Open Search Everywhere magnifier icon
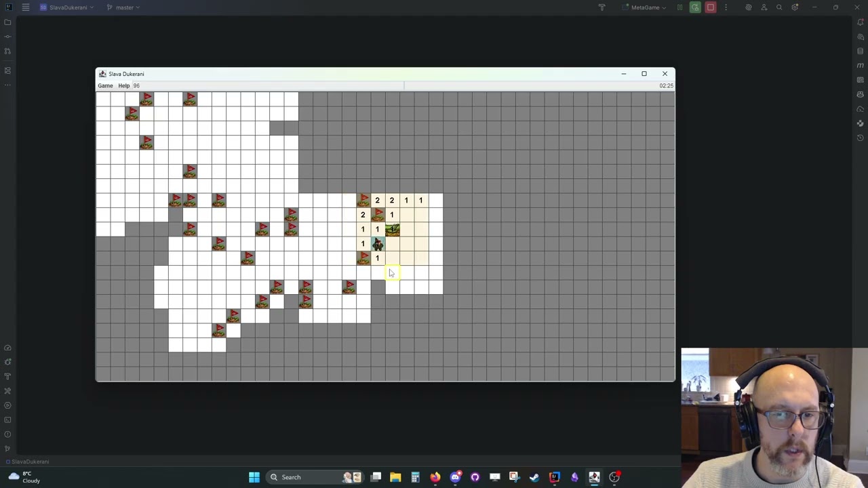 pyautogui.click(x=779, y=7)
